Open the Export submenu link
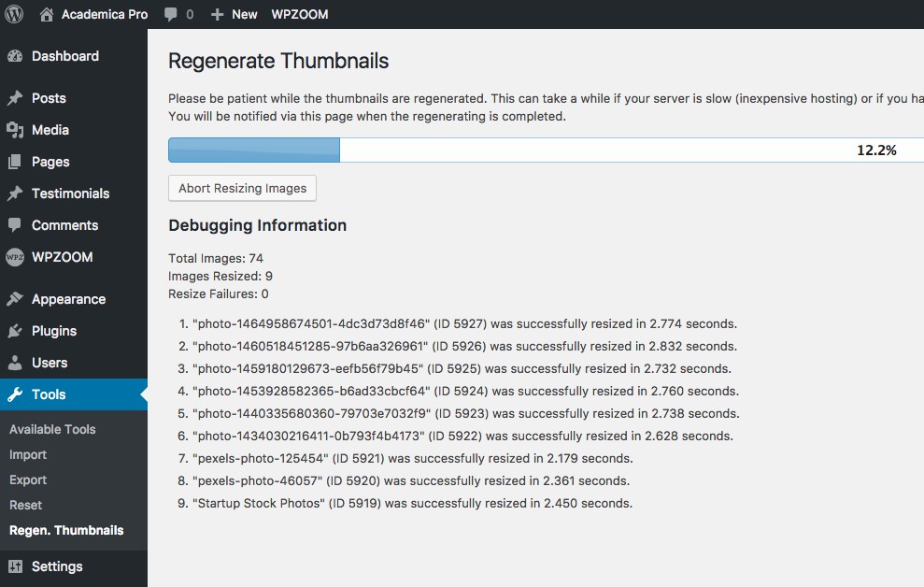 (28, 480)
